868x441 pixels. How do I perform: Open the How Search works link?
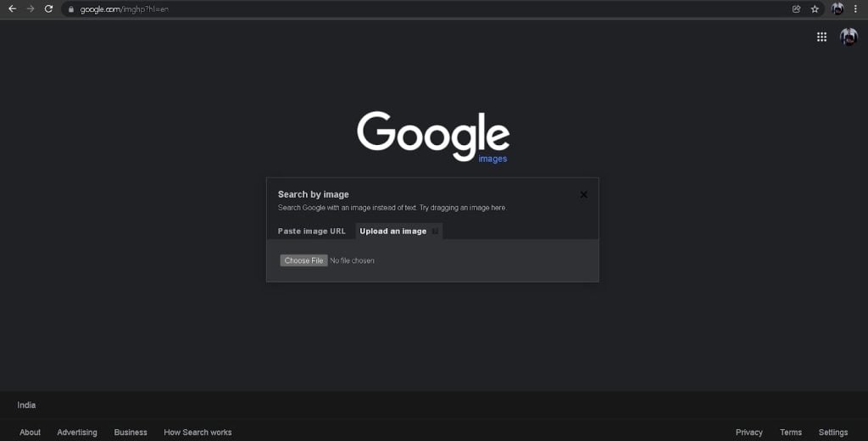pyautogui.click(x=198, y=433)
